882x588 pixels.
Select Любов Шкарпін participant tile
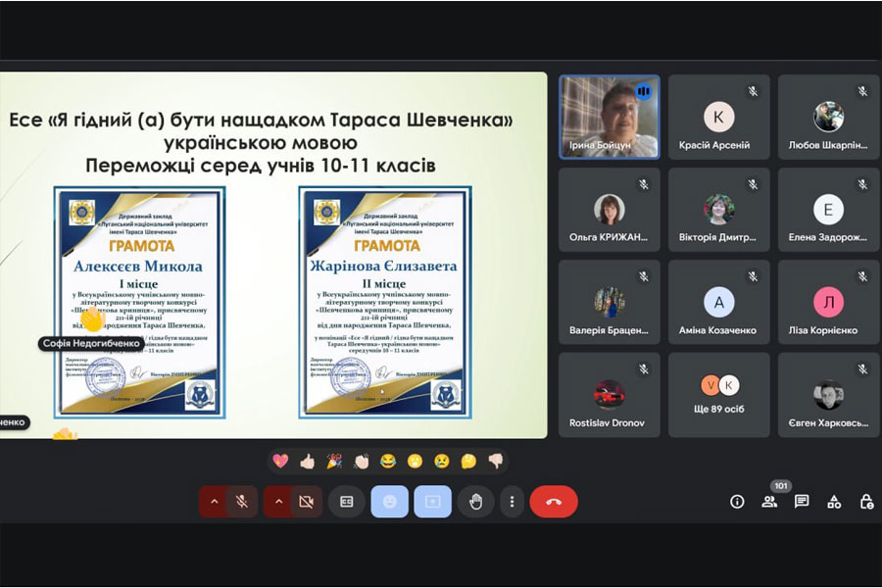coord(828,117)
